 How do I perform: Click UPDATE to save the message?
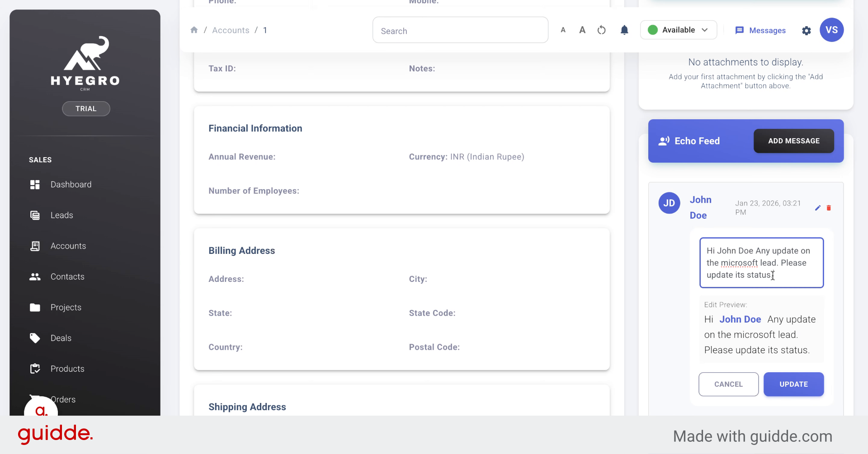793,384
